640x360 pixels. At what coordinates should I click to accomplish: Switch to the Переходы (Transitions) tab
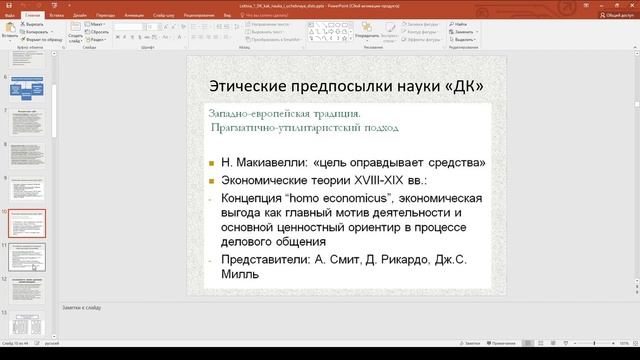[105, 15]
